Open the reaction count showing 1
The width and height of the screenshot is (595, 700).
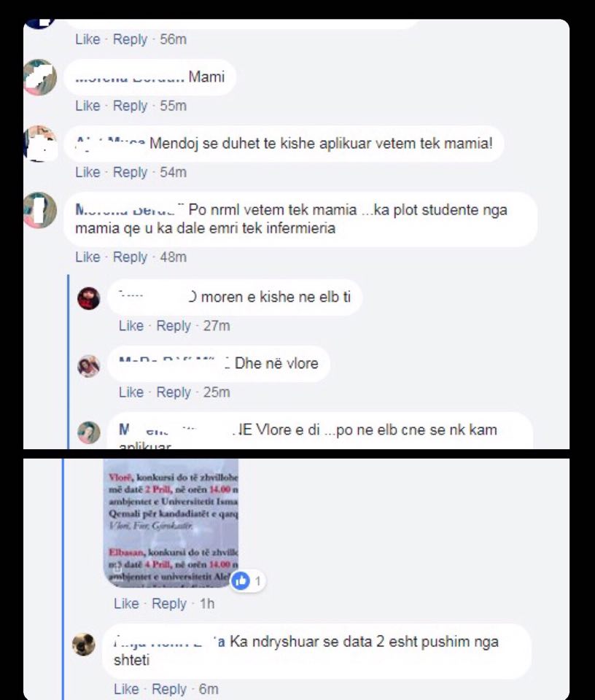[257, 581]
